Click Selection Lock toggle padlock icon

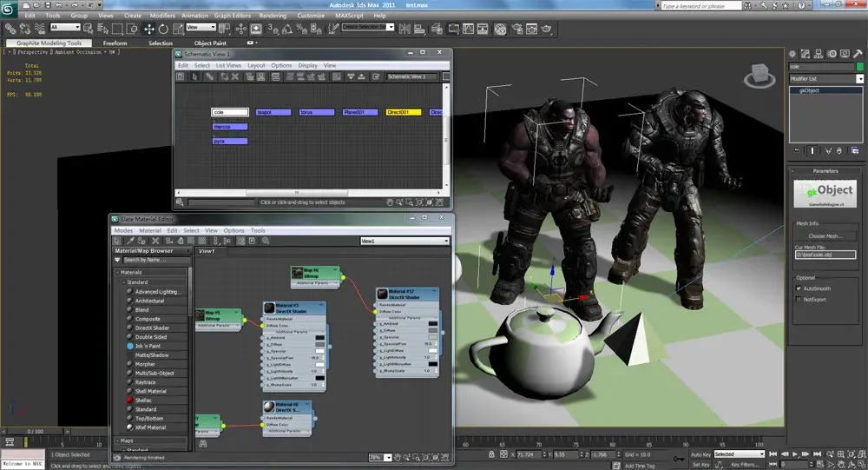coord(491,453)
